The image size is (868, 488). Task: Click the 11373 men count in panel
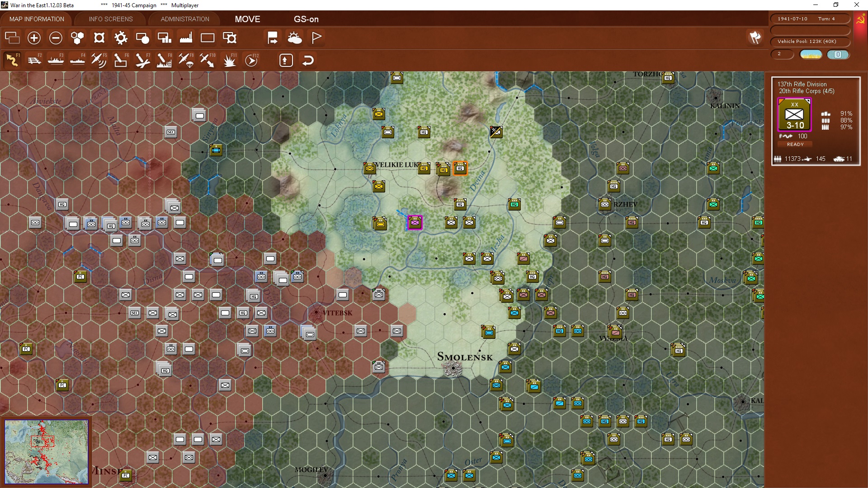792,159
